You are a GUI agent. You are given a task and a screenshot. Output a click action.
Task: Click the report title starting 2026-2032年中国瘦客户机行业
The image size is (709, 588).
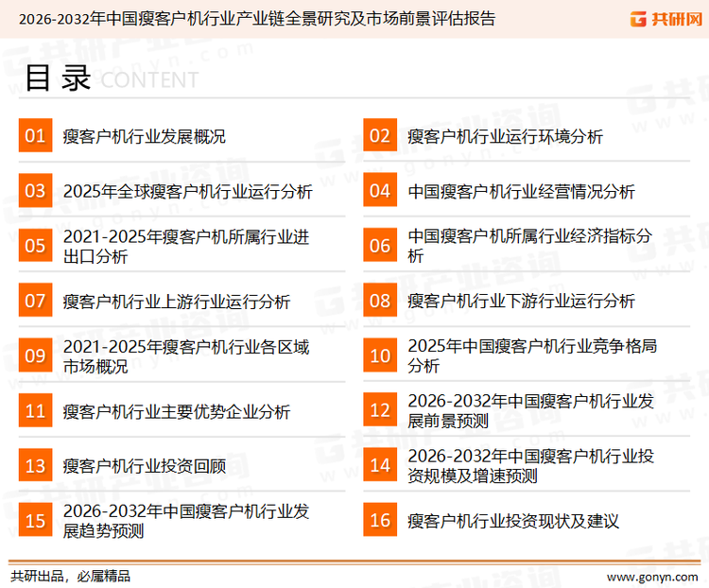click(257, 19)
